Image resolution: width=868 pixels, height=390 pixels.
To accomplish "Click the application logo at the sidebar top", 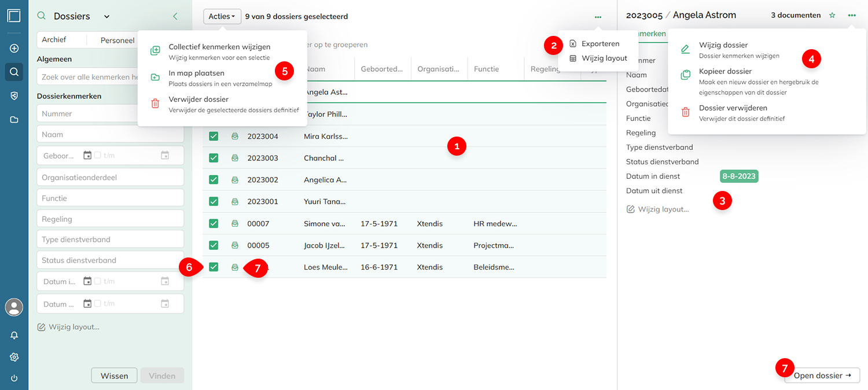I will coord(14,16).
